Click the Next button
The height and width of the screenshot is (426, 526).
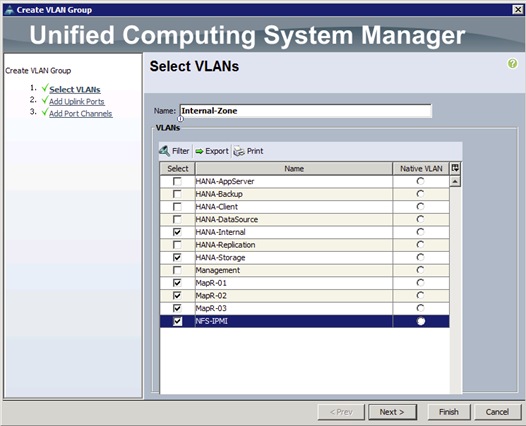point(392,412)
